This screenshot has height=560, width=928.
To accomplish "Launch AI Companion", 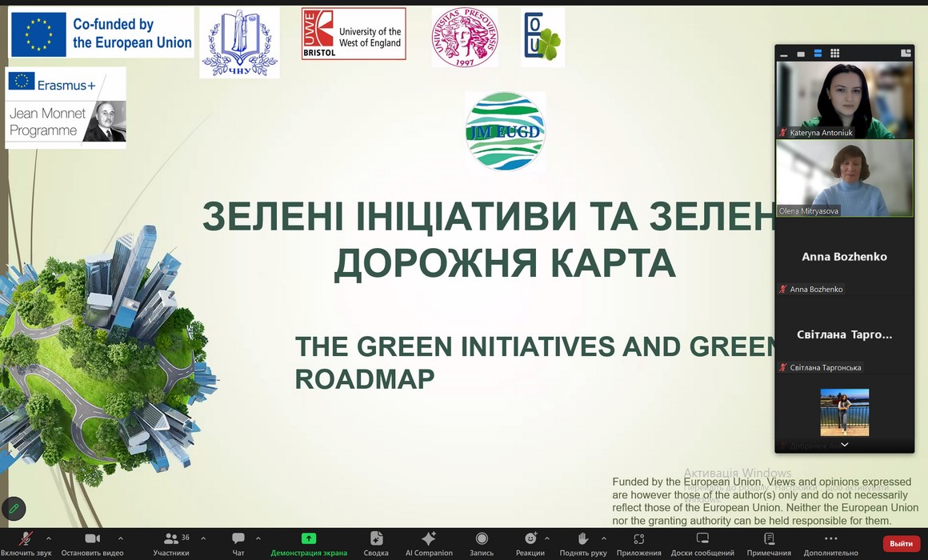I will pos(429,543).
